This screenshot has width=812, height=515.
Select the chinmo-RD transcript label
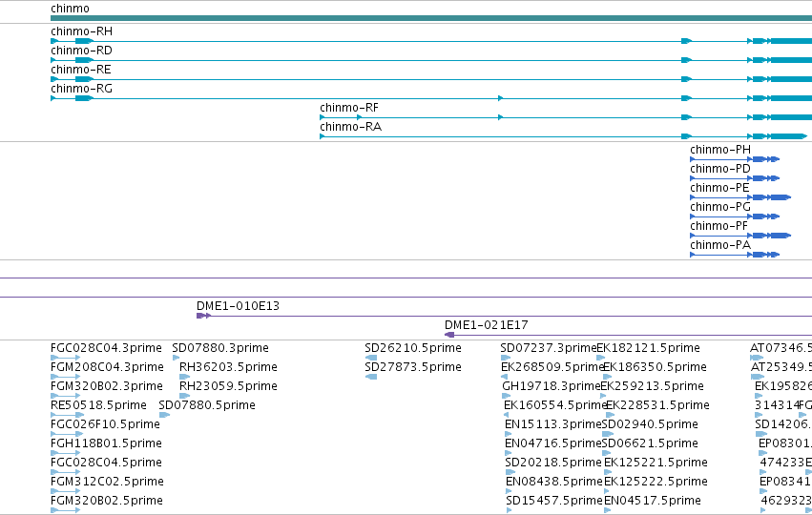[x=81, y=51]
